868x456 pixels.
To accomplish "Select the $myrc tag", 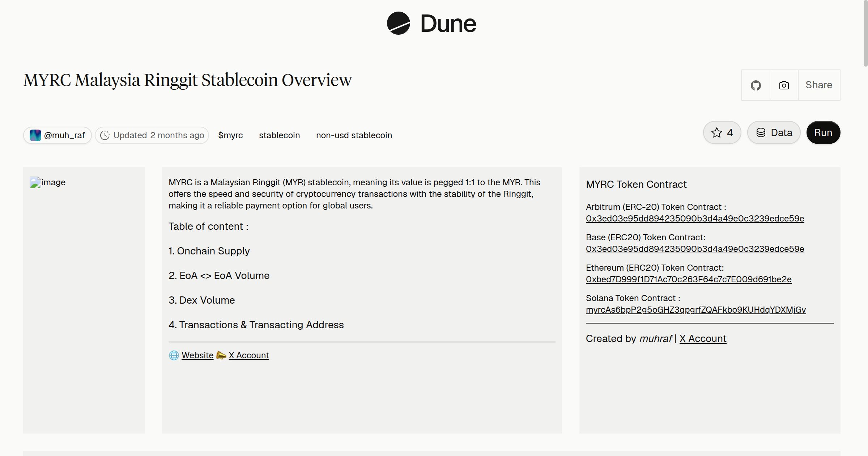I will point(230,135).
